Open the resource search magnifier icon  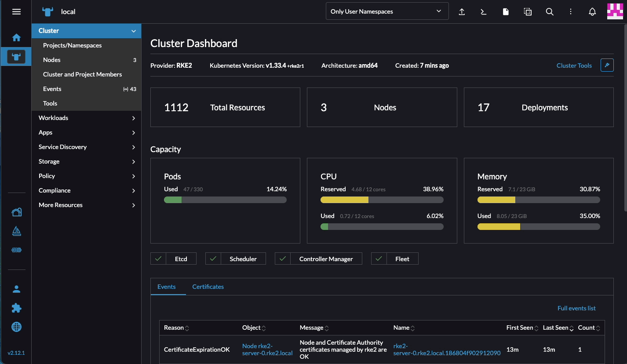click(550, 12)
